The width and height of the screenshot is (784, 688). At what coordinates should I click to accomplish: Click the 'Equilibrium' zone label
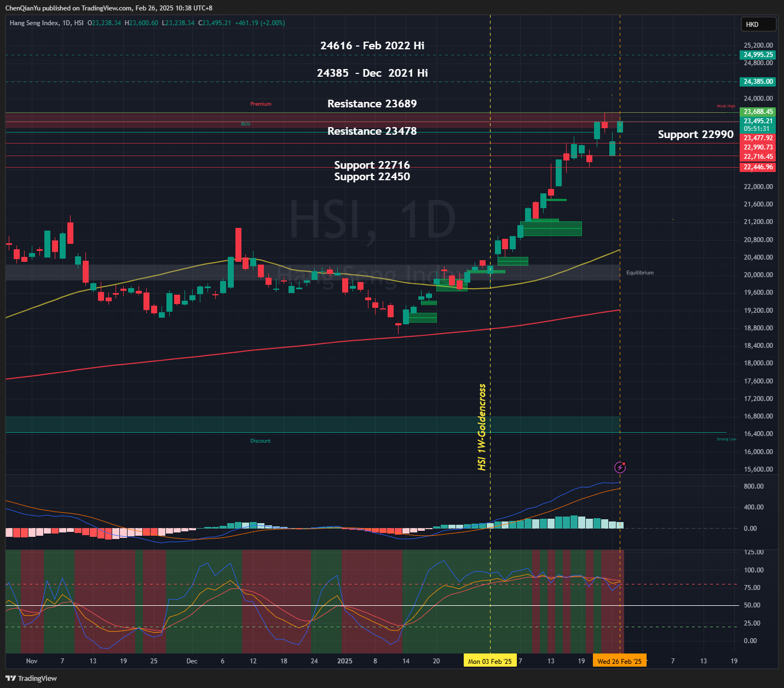[640, 272]
